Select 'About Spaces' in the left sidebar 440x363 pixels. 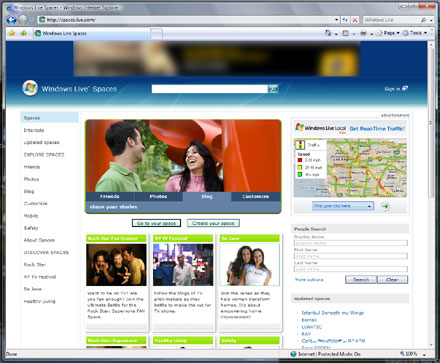(39, 240)
